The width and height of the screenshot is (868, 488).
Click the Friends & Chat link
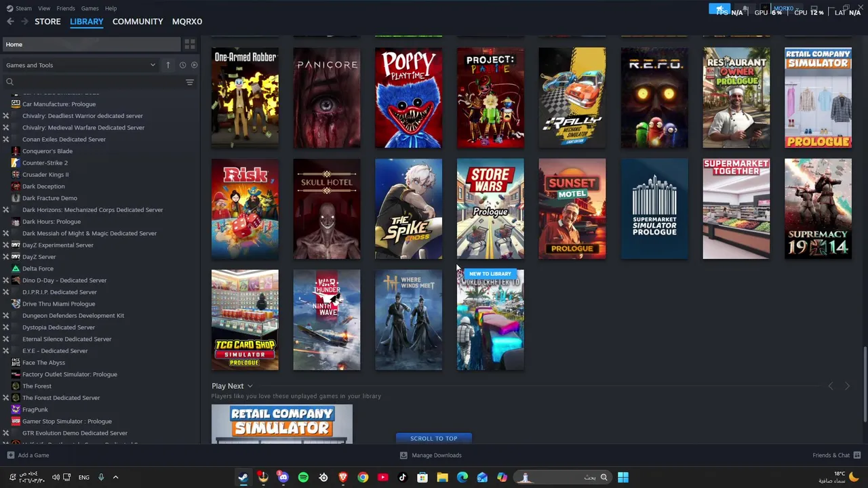tap(831, 455)
